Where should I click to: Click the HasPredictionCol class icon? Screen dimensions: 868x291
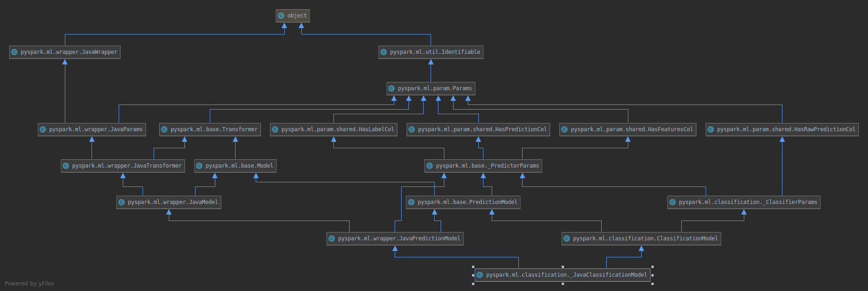[412, 129]
